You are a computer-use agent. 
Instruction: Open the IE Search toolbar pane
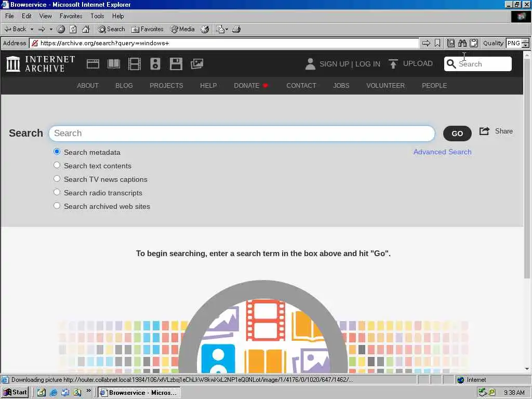tap(112, 29)
